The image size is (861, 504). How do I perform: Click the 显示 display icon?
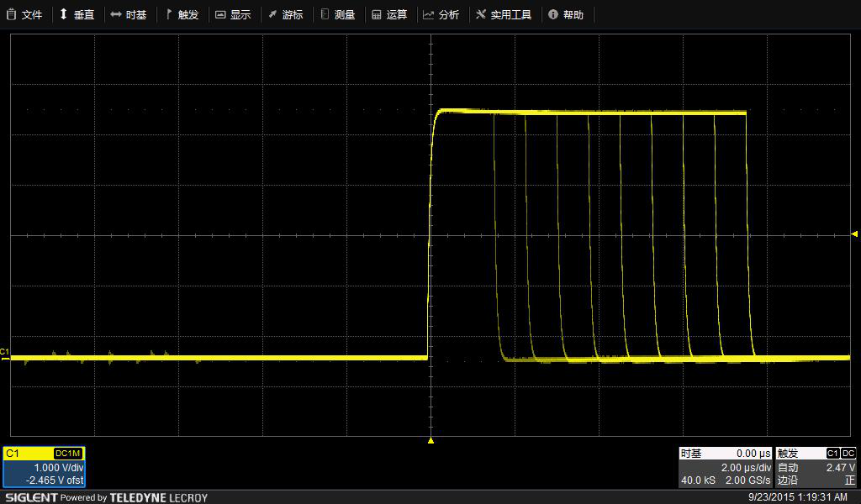tap(220, 14)
